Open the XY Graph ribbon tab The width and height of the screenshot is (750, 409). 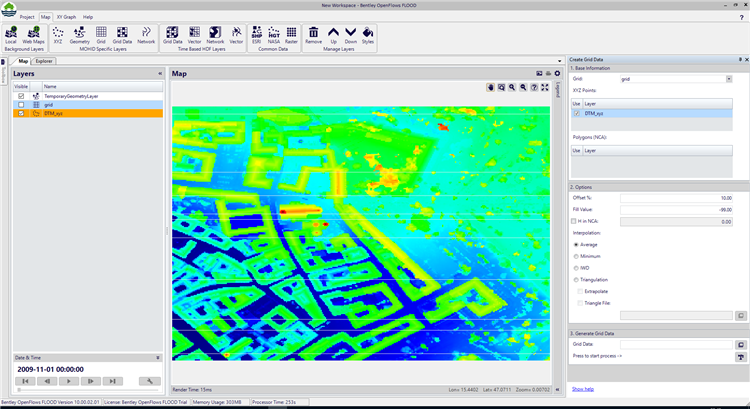tap(66, 17)
